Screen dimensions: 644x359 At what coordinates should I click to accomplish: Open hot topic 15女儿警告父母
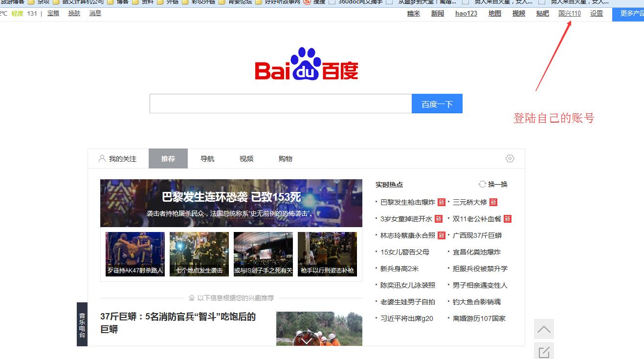click(405, 252)
